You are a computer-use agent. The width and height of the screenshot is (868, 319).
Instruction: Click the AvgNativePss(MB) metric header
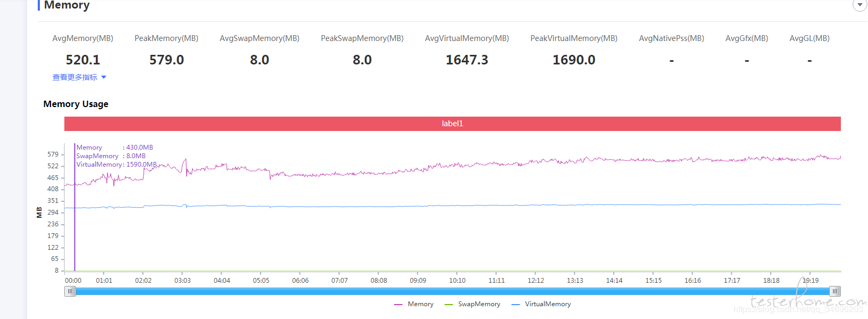[672, 38]
